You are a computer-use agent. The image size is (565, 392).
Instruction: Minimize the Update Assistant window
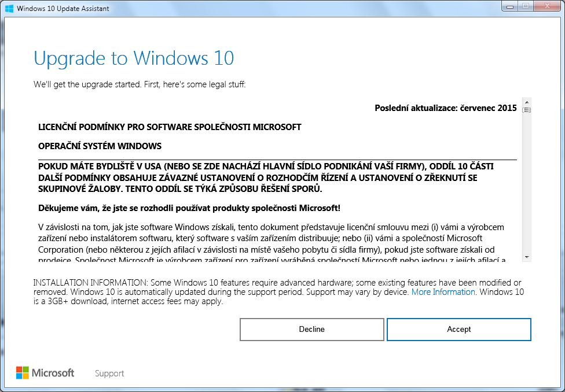click(509, 6)
